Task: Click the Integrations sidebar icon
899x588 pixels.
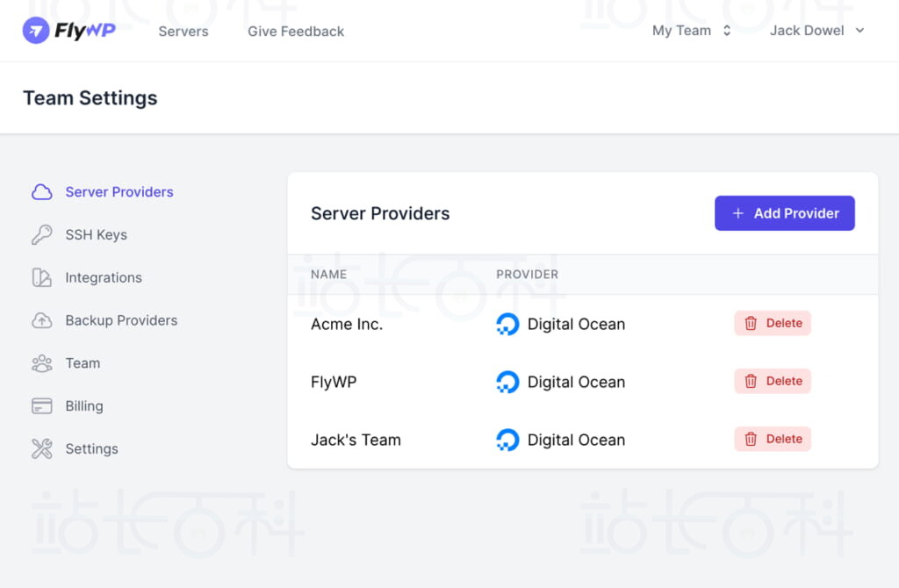Action: [41, 278]
